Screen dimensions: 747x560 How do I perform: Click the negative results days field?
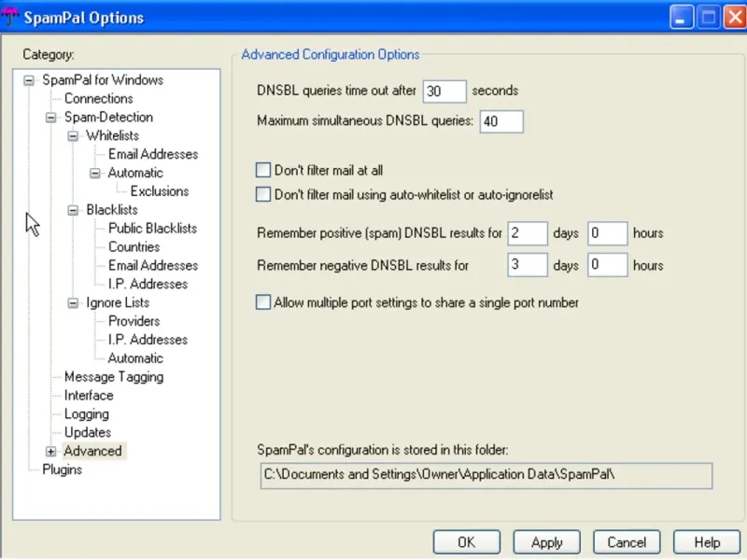coord(528,265)
